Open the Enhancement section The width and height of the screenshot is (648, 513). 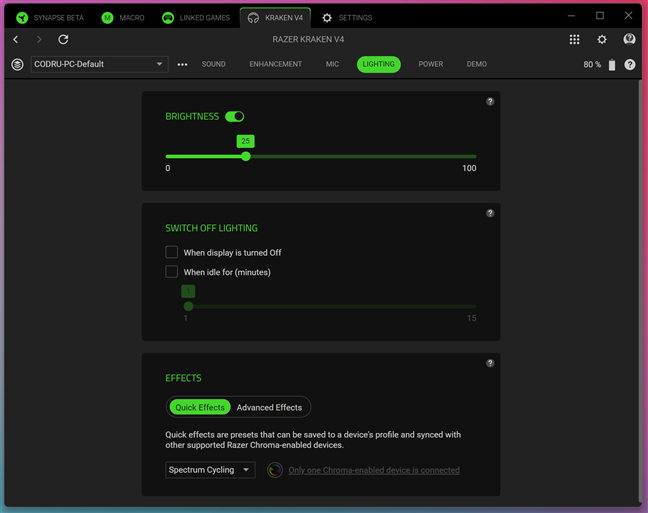(276, 64)
